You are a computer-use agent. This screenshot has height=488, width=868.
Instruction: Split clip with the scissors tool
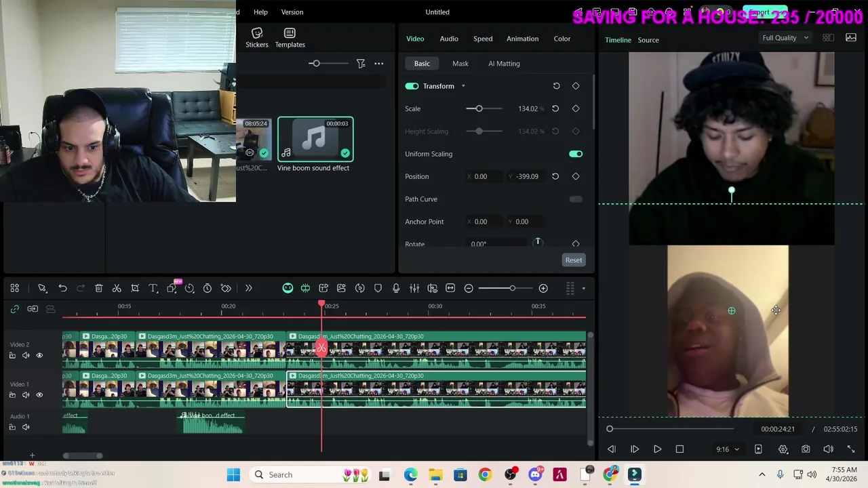(x=117, y=289)
